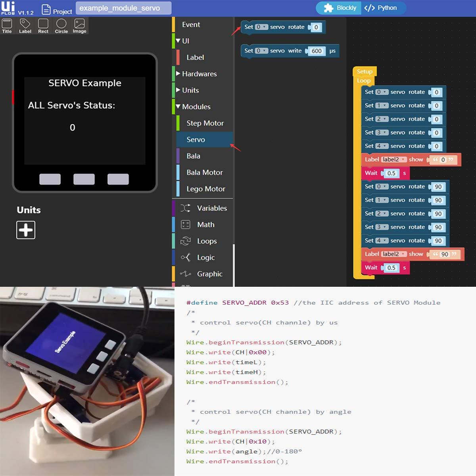
Task: Select the Title UI element tool
Action: (7, 26)
